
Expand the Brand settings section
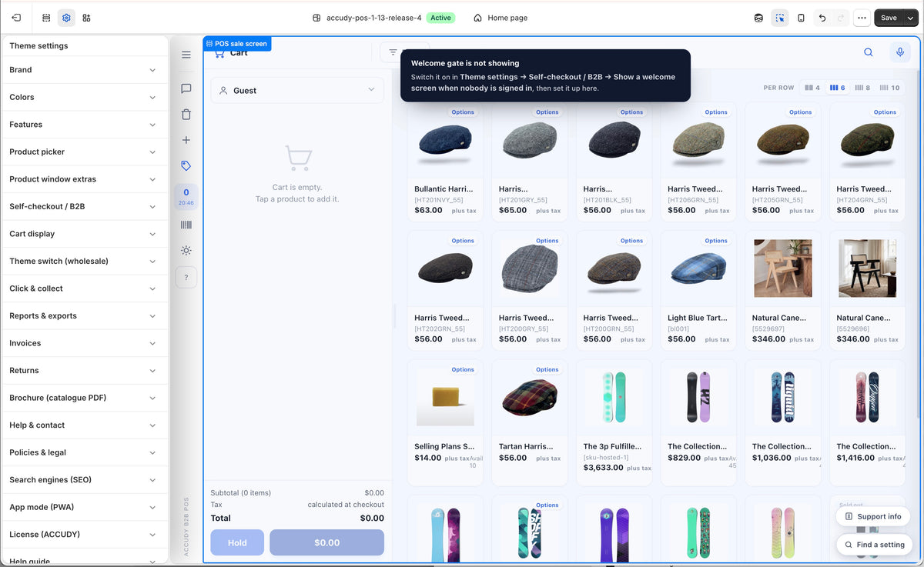(x=83, y=70)
